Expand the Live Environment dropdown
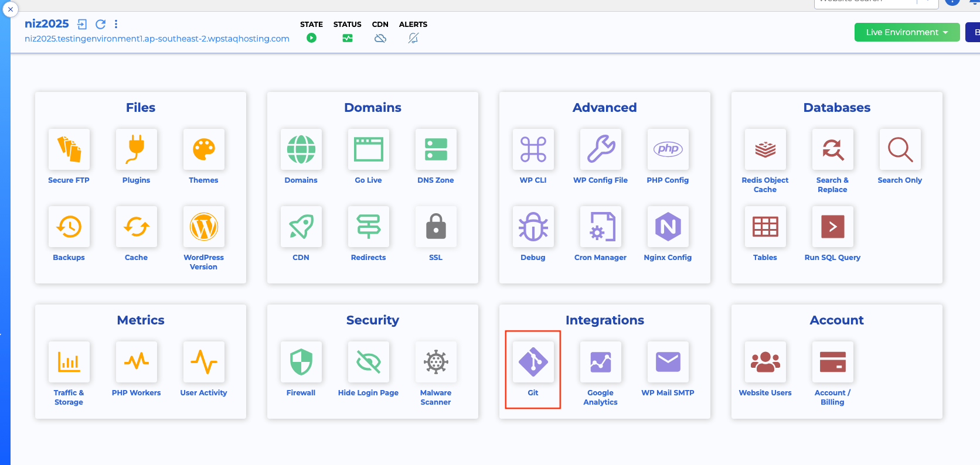 907,32
